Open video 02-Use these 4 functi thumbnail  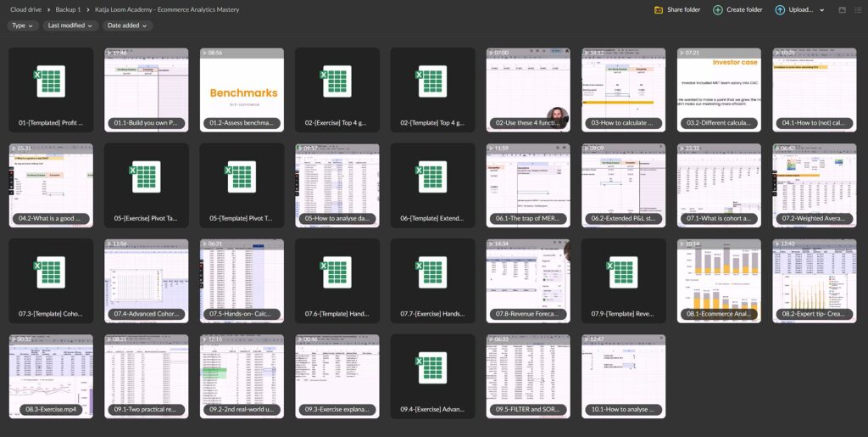point(528,90)
